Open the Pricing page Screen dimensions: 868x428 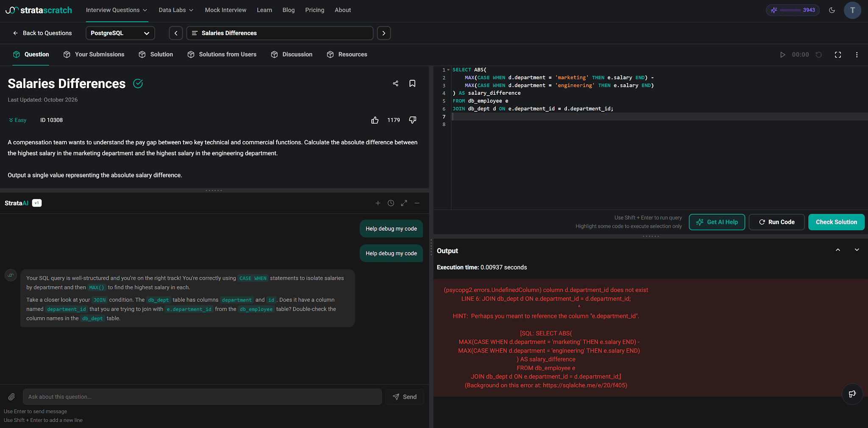(314, 10)
